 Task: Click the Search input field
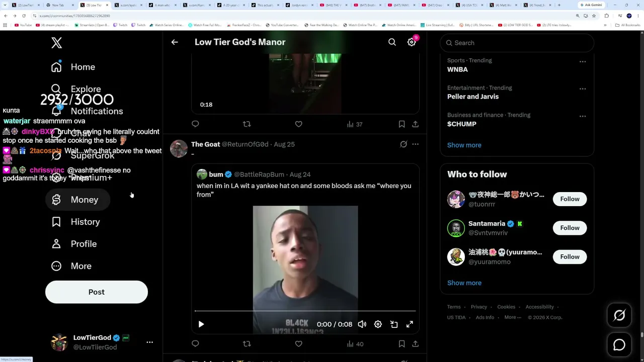[517, 43]
